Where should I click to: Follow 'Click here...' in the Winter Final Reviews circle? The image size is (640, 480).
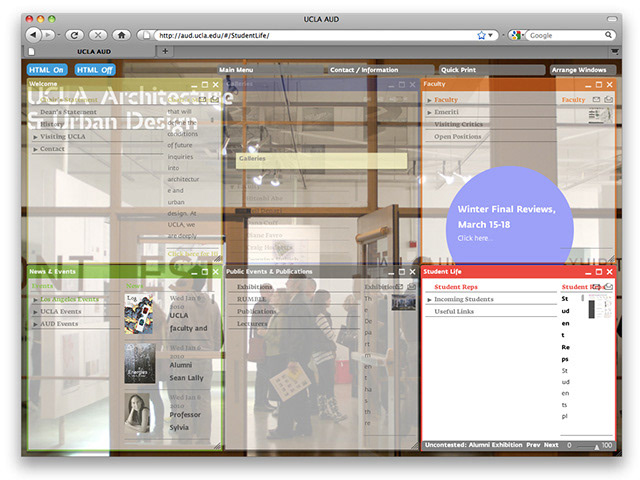[x=474, y=238]
